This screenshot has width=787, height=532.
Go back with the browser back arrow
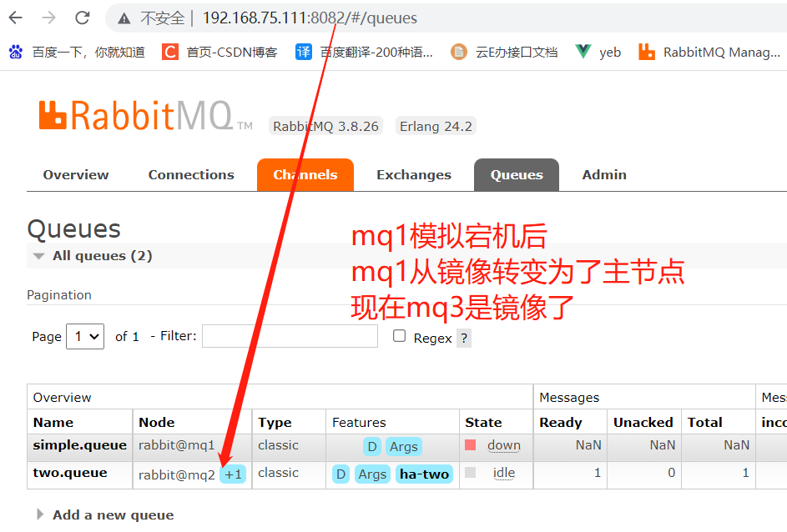coord(16,18)
